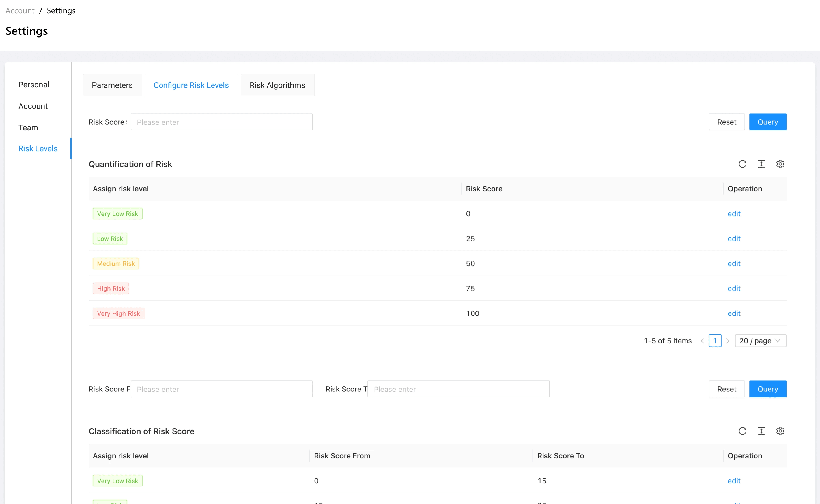This screenshot has width=820, height=504.
Task: Click the Account breadcrumb link
Action: click(20, 11)
